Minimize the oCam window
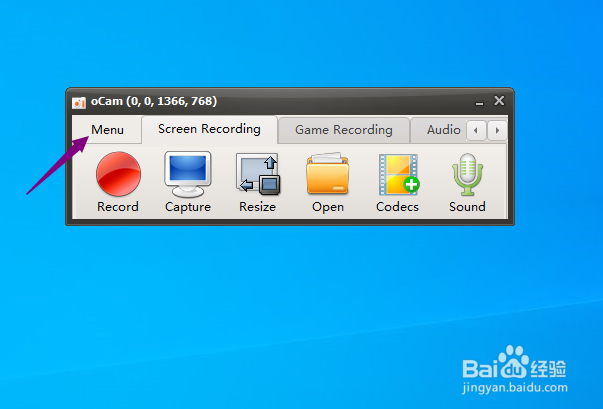Viewport: 603px width, 409px height. point(479,102)
